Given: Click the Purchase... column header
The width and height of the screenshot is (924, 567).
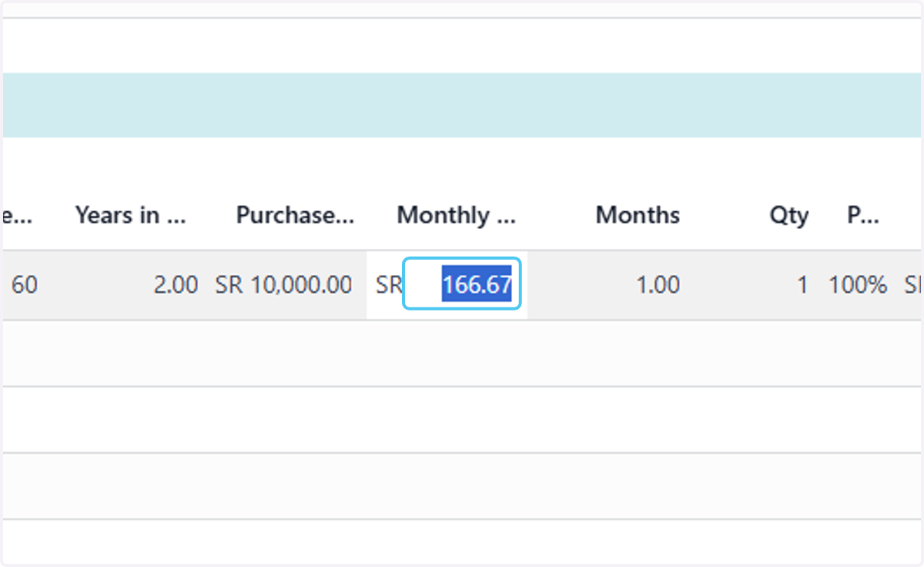Looking at the screenshot, I should [x=295, y=215].
